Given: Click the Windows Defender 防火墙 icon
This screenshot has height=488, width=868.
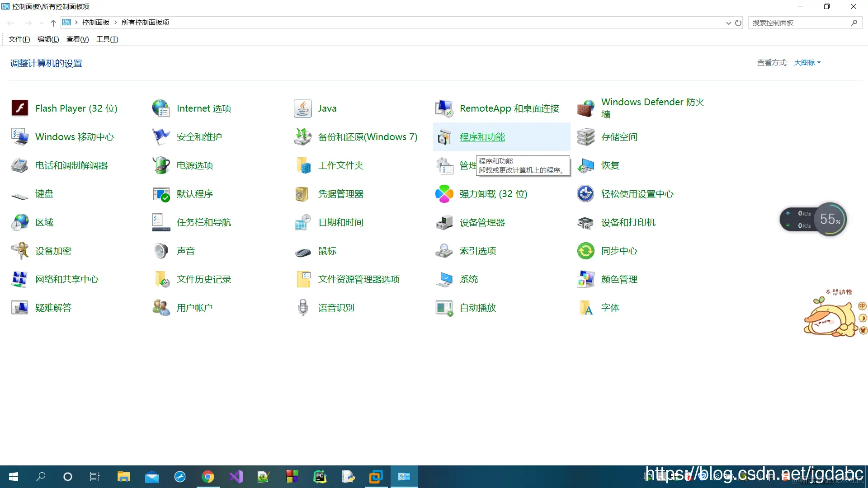Looking at the screenshot, I should [586, 108].
